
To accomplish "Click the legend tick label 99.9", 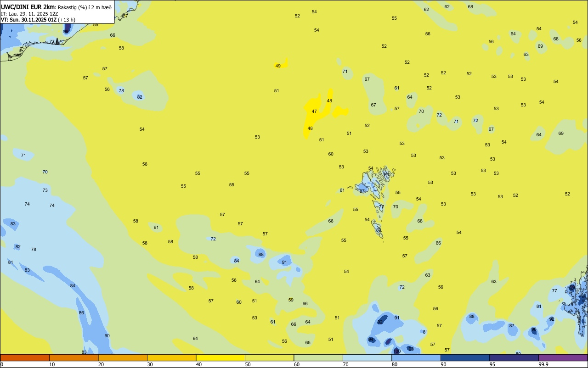I will [543, 364].
